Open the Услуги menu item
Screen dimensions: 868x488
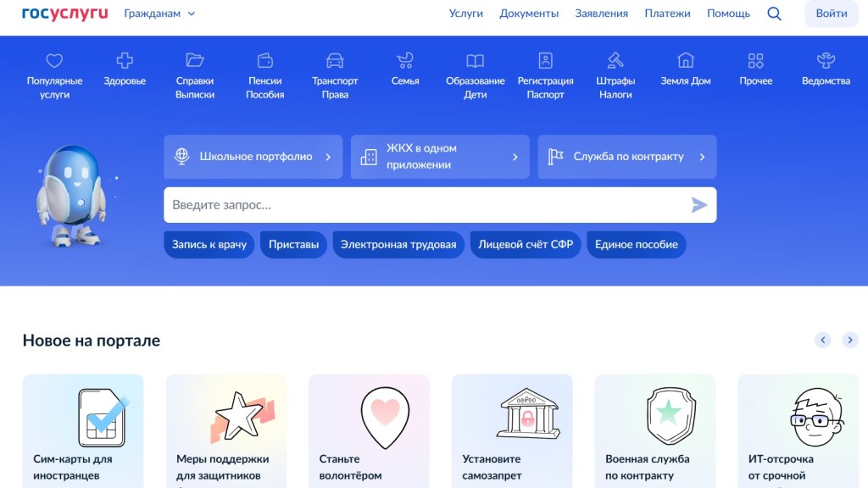pyautogui.click(x=465, y=14)
